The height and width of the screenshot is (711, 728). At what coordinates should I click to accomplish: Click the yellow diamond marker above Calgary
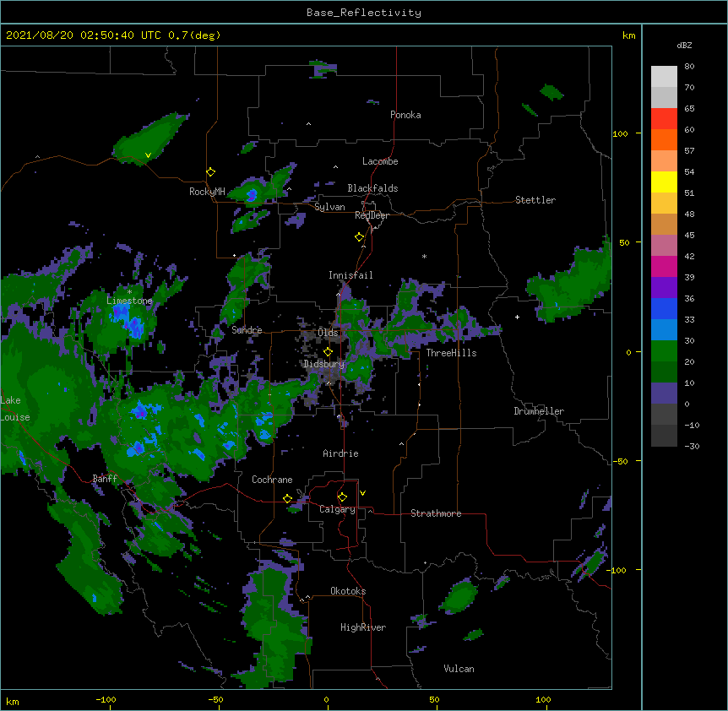point(342,497)
